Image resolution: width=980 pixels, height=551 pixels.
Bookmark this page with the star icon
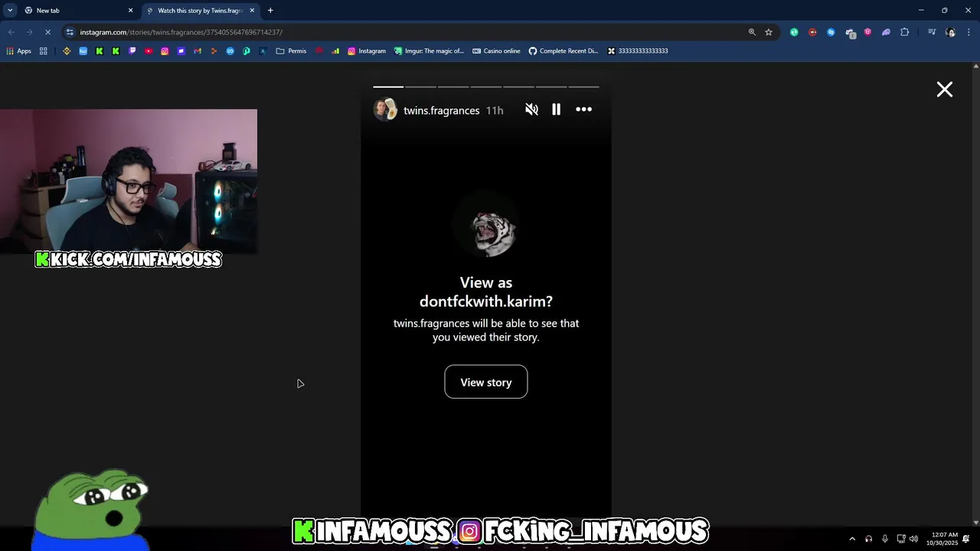point(769,32)
